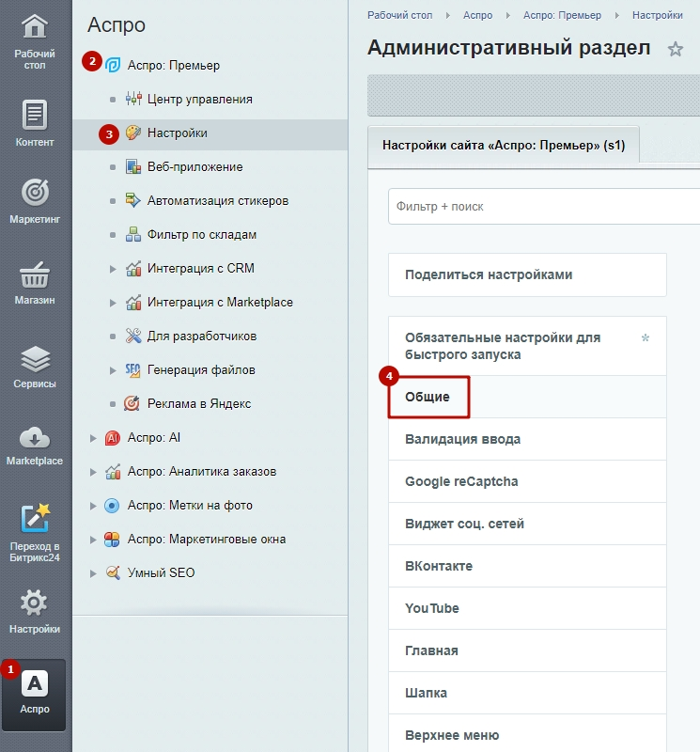Screen dimensions: 700x752
Task: Open Центр управления in the tree
Action: (199, 100)
